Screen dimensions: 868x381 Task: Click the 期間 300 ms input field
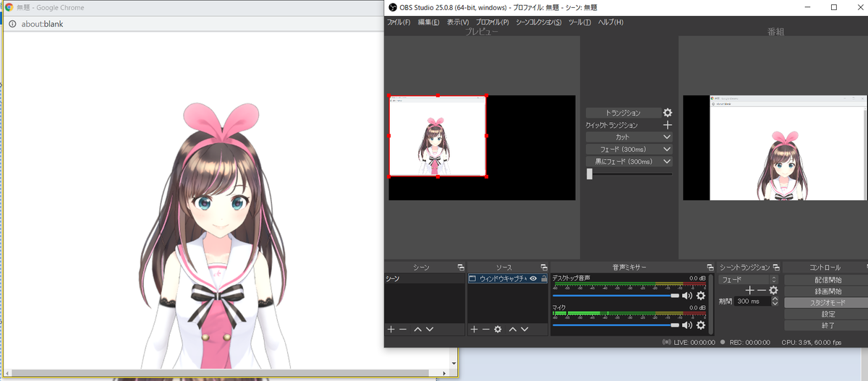point(753,301)
